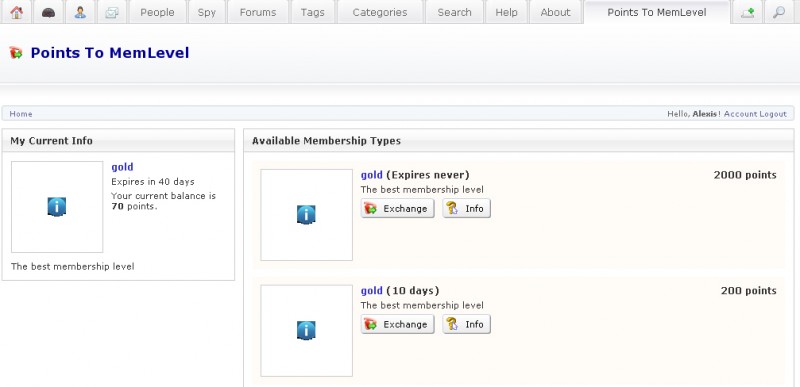Click Info for gold Expires never
Image resolution: width=800 pixels, height=387 pixels.
click(466, 209)
